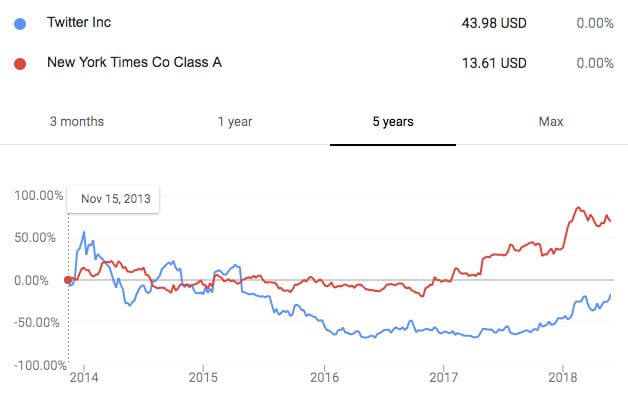628x400 pixels.
Task: Select the Max time range tab
Action: [551, 122]
